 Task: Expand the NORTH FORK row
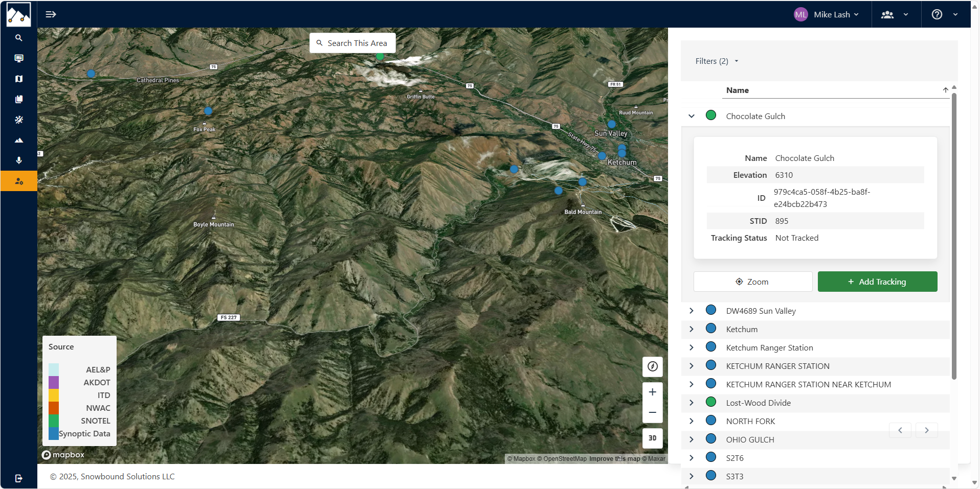(x=692, y=421)
